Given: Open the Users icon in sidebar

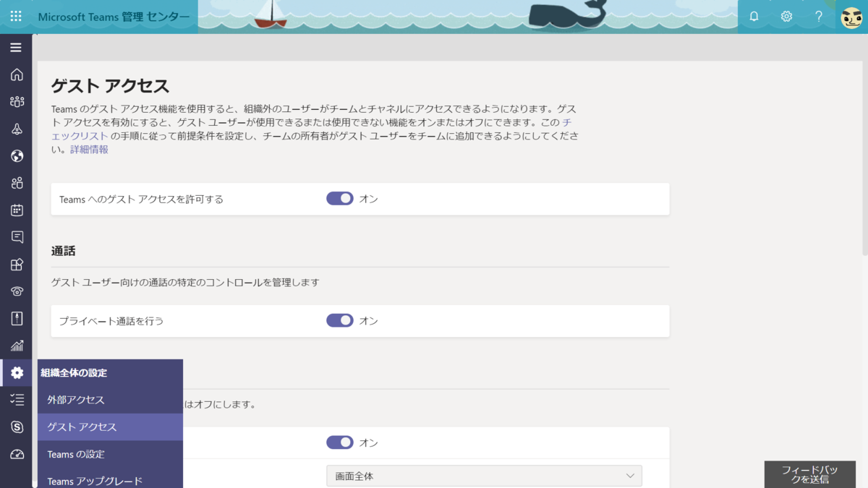Looking at the screenshot, I should (17, 183).
